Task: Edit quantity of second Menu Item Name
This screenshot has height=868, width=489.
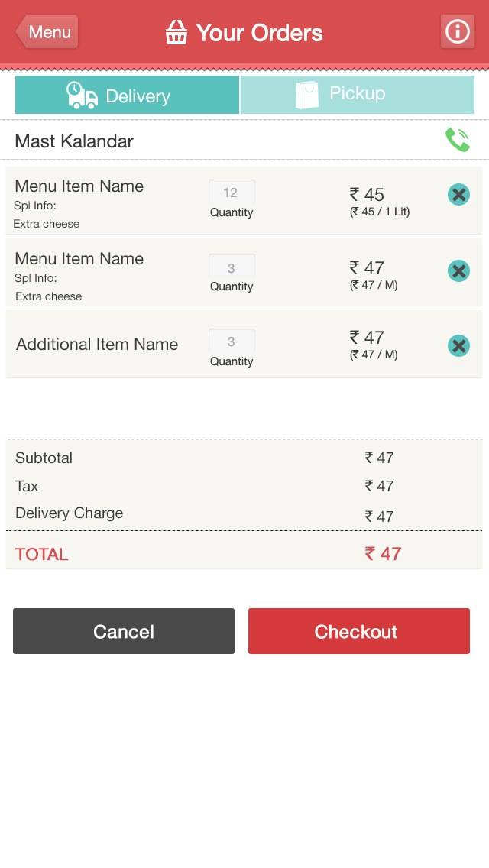Action: [x=232, y=268]
